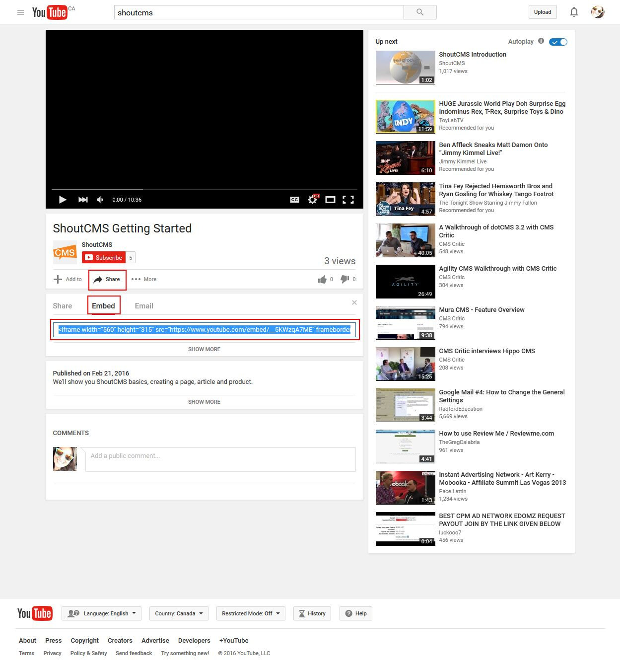The width and height of the screenshot is (620, 672).
Task: Skip to the next video
Action: point(83,200)
